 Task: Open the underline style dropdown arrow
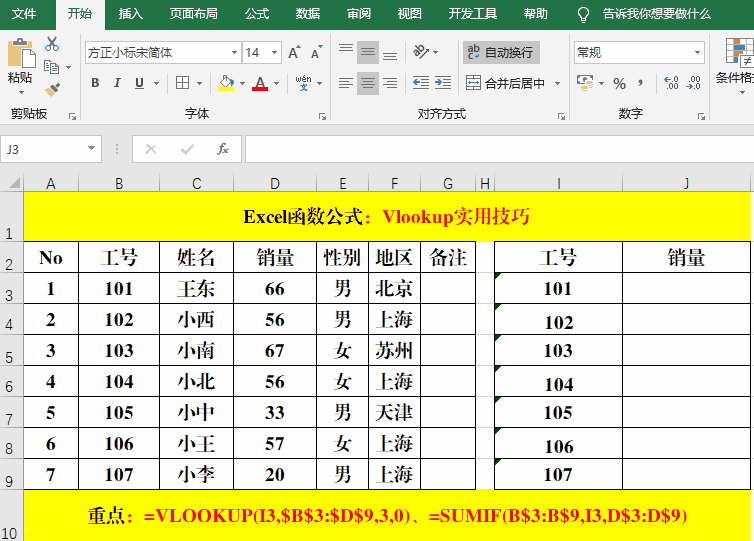[x=156, y=84]
